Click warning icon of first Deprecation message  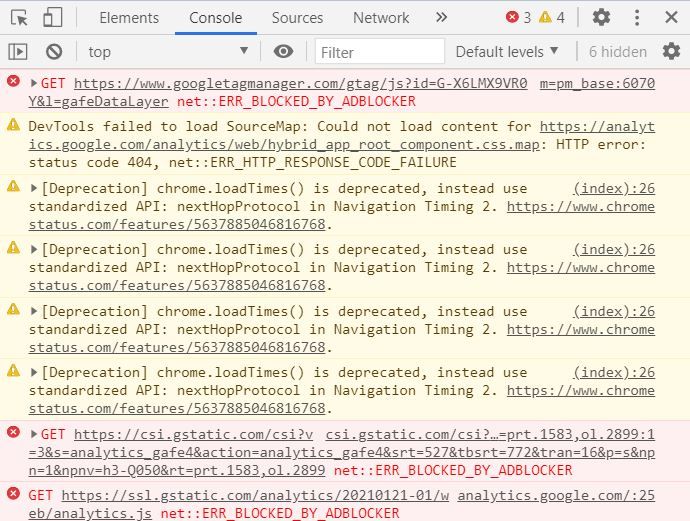[x=14, y=186]
